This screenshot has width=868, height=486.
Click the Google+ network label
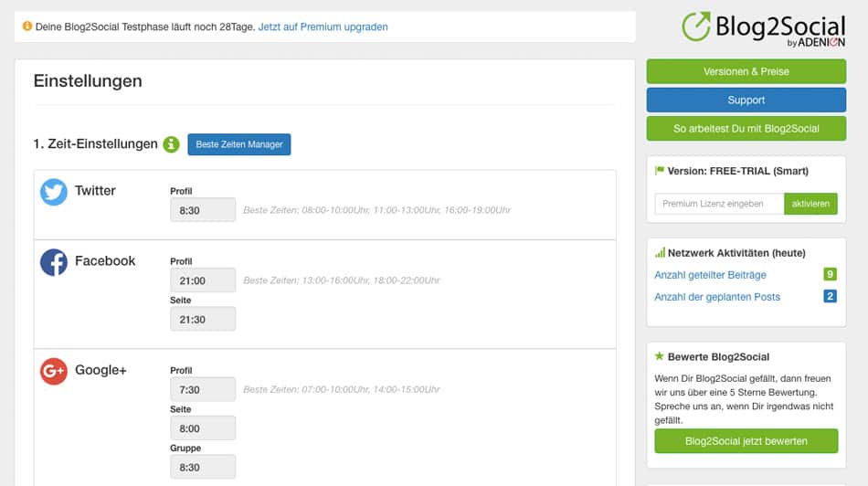click(101, 370)
